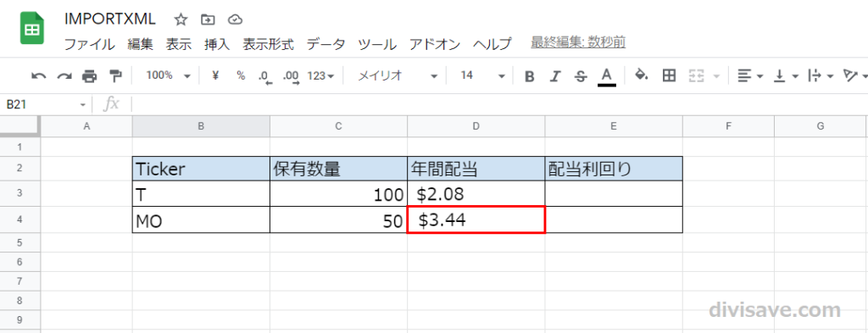Open the 表示形式 menu
Screen dimensions: 868x333
point(269,44)
